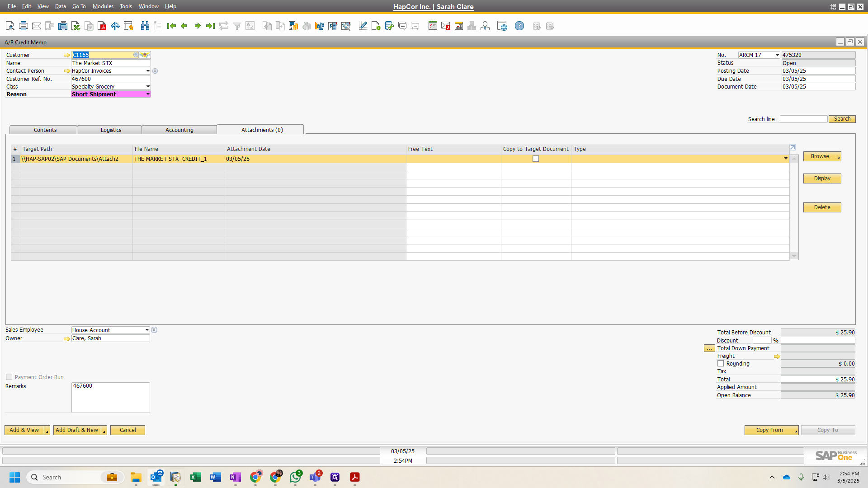Viewport: 868px width, 488px height.
Task: Expand the Add & View button arrow
Action: (47, 430)
